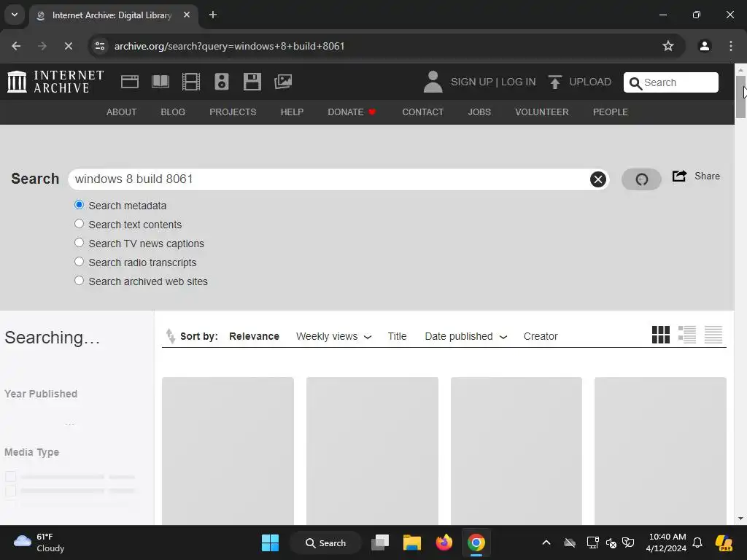Toggle sort direction arrows icon
The width and height of the screenshot is (747, 560).
coord(171,336)
